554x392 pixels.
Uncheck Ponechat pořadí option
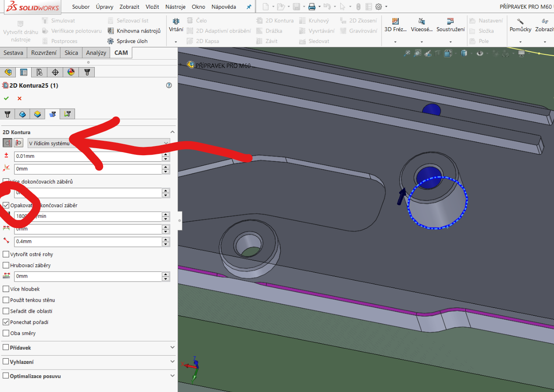coord(6,322)
